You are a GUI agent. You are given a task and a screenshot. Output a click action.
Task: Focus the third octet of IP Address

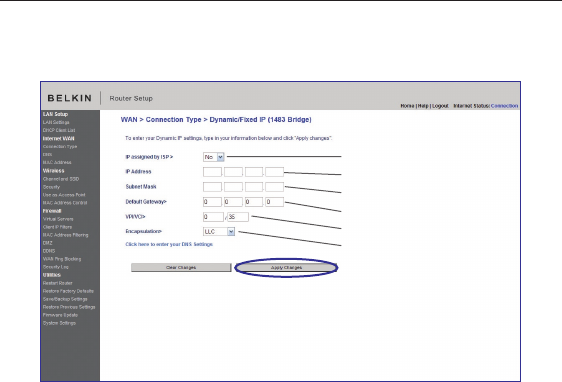(x=254, y=172)
